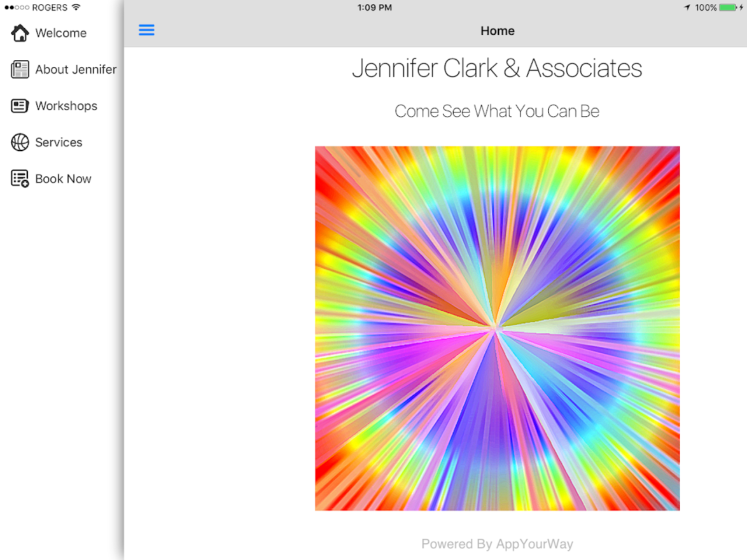The height and width of the screenshot is (560, 747).
Task: Click the Come See What You Can Be tagline
Action: point(497,111)
